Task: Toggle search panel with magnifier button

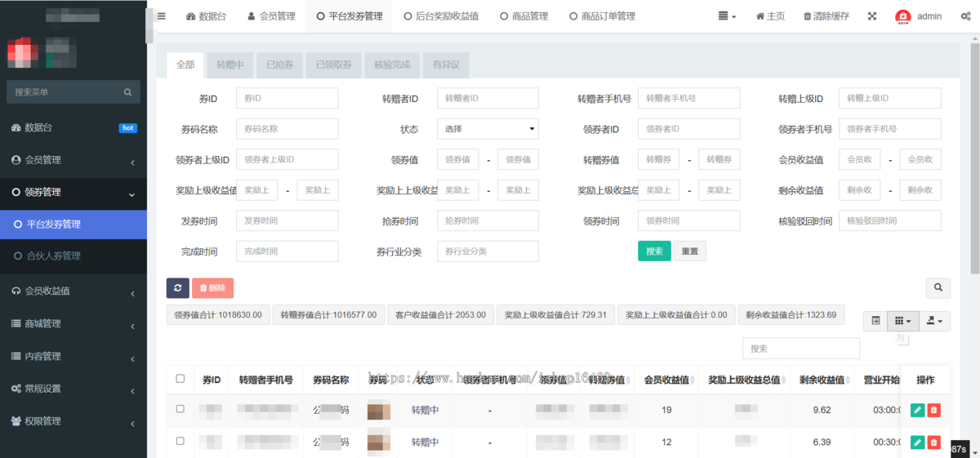Action: [938, 287]
